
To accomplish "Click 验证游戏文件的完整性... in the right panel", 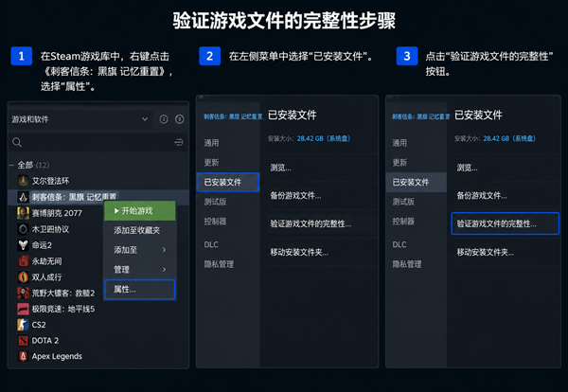I will (505, 223).
